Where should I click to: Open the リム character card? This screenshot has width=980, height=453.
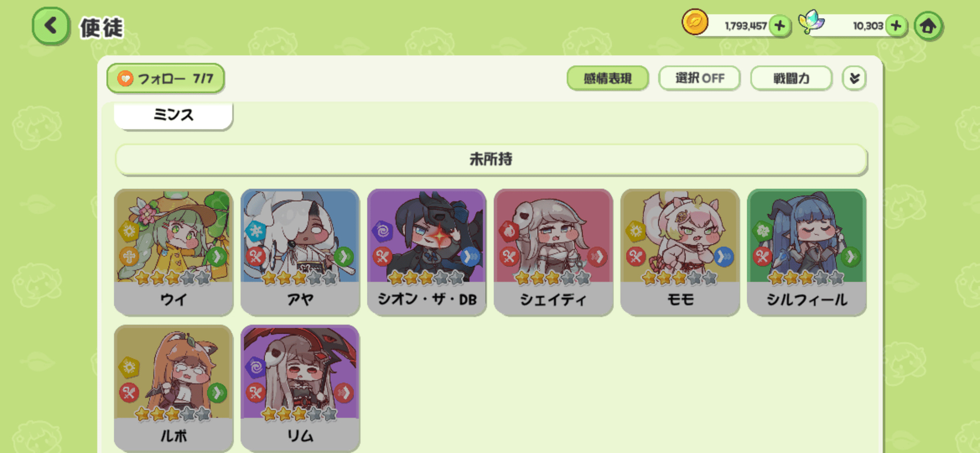click(300, 388)
